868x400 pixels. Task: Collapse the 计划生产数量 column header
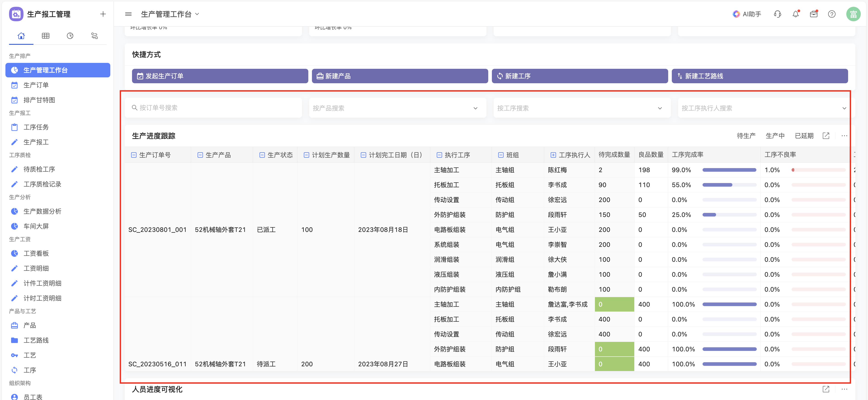click(307, 155)
